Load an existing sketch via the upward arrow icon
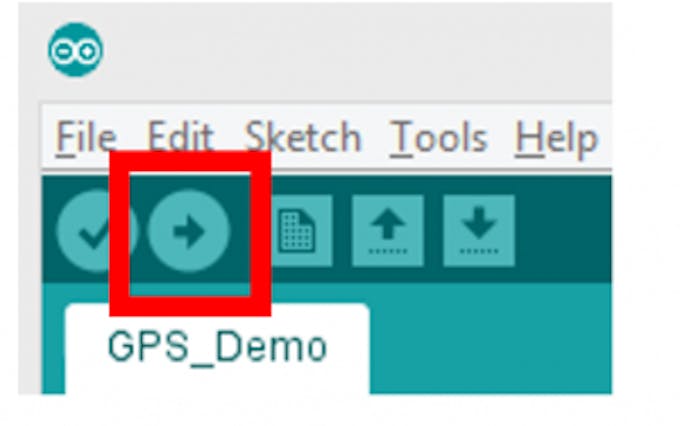The width and height of the screenshot is (680, 426). pos(388,231)
